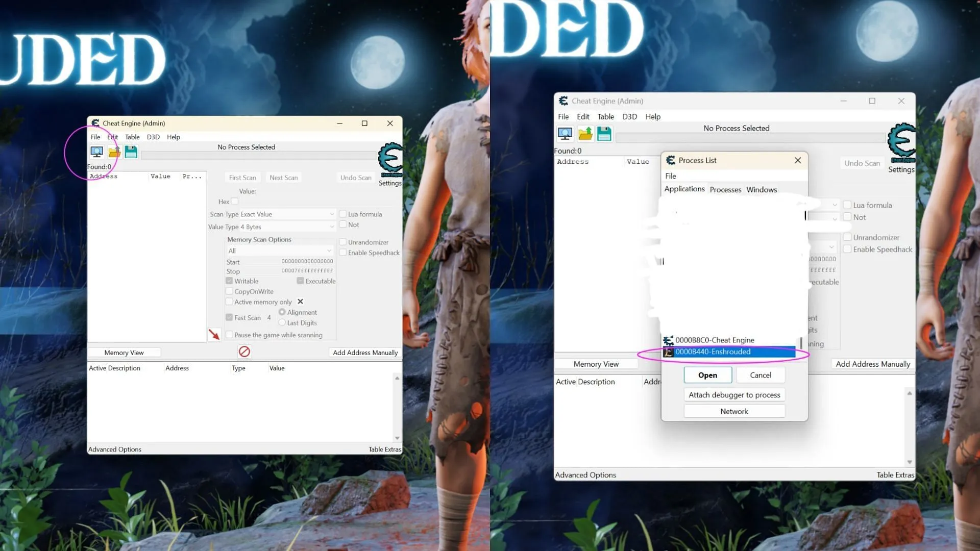Click red no-entry clear list icon
This screenshot has width=980, height=551.
[x=244, y=352]
